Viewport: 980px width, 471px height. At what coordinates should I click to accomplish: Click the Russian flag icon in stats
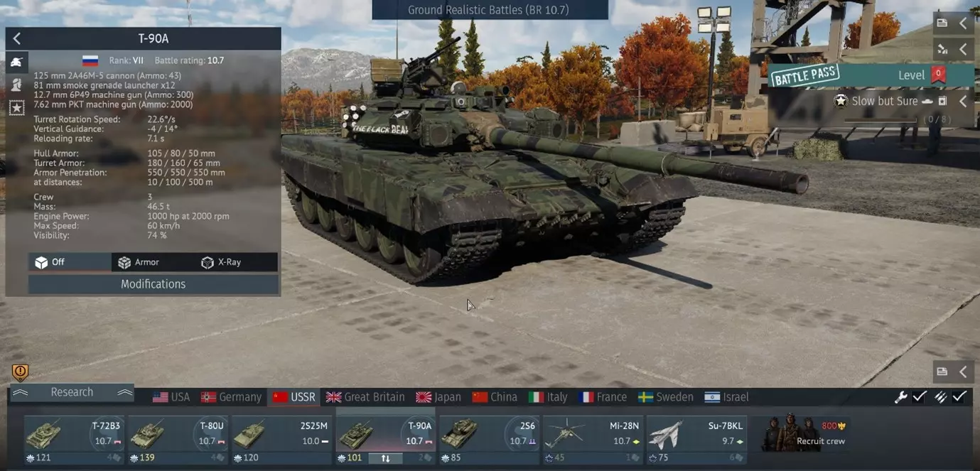90,60
